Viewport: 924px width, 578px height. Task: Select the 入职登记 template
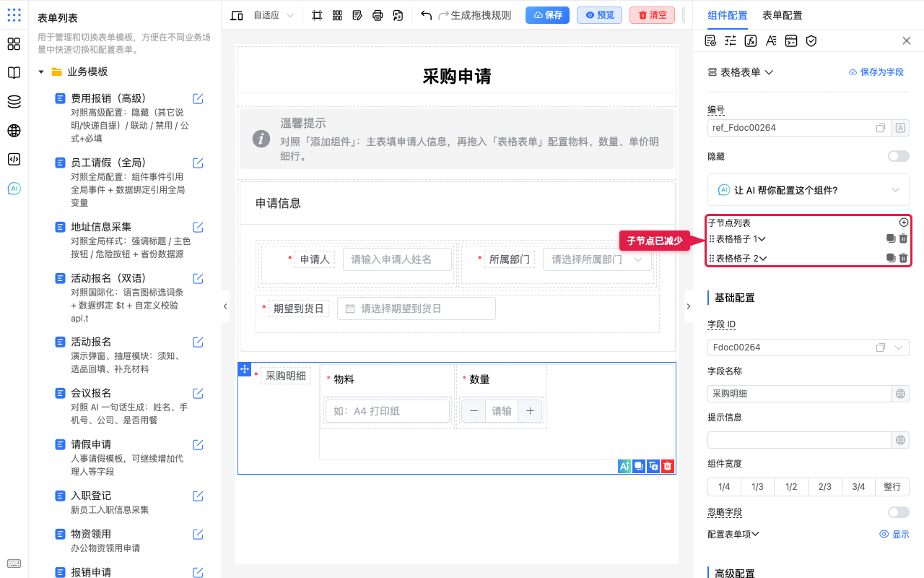pos(91,496)
